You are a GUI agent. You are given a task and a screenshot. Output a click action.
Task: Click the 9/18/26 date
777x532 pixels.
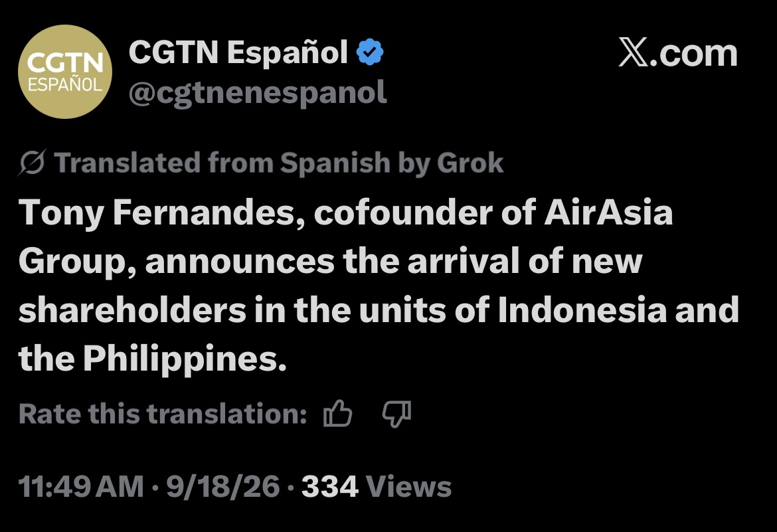pyautogui.click(x=223, y=486)
